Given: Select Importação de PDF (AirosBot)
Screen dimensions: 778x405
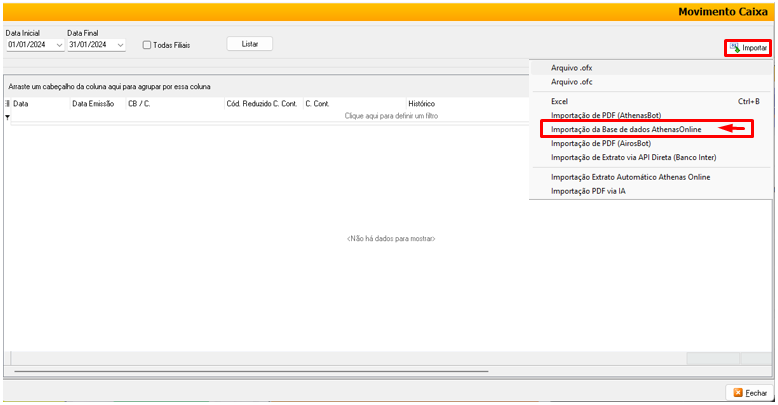Looking at the screenshot, I should coord(600,143).
